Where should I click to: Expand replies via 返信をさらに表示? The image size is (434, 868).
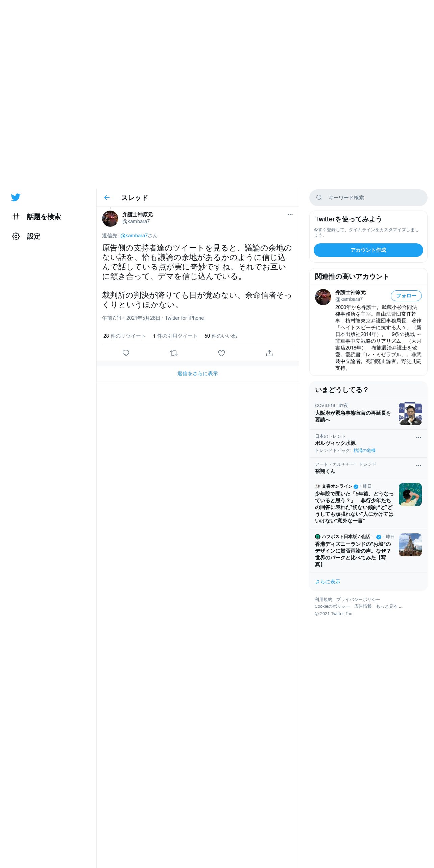point(198,373)
